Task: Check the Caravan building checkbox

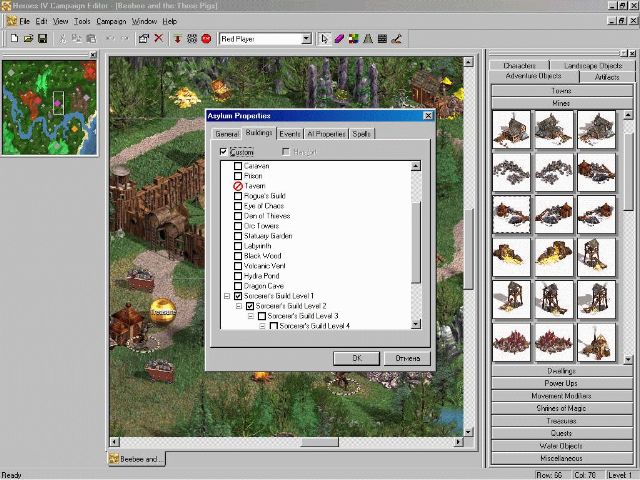Action: tap(238, 166)
